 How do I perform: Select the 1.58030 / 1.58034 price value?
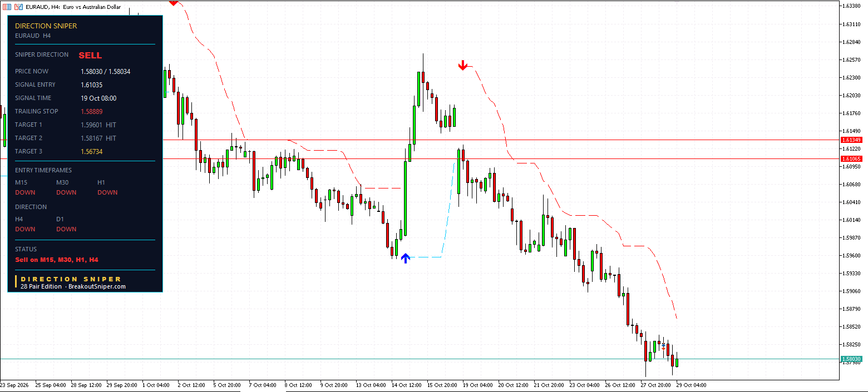tap(106, 72)
